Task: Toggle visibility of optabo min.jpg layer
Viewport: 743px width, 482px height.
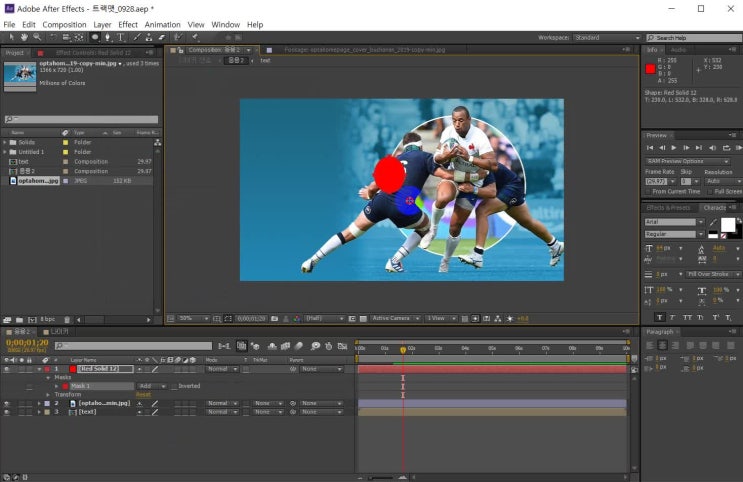Action: [7, 403]
